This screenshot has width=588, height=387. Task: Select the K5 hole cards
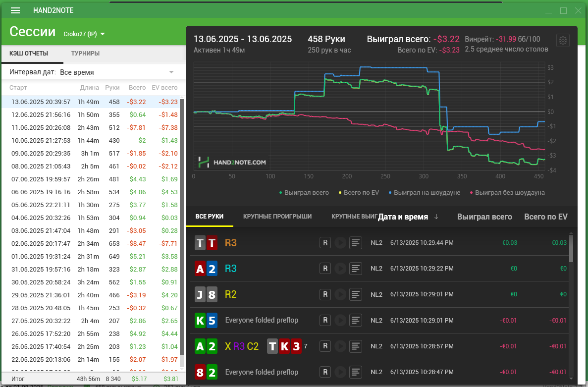[206, 320]
